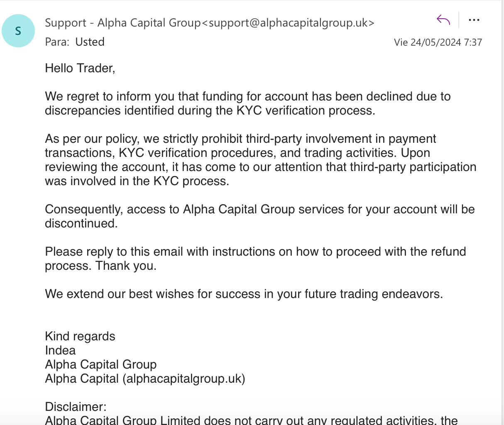Click the "Kind regards" closing line
This screenshot has height=425, width=504.
(80, 336)
